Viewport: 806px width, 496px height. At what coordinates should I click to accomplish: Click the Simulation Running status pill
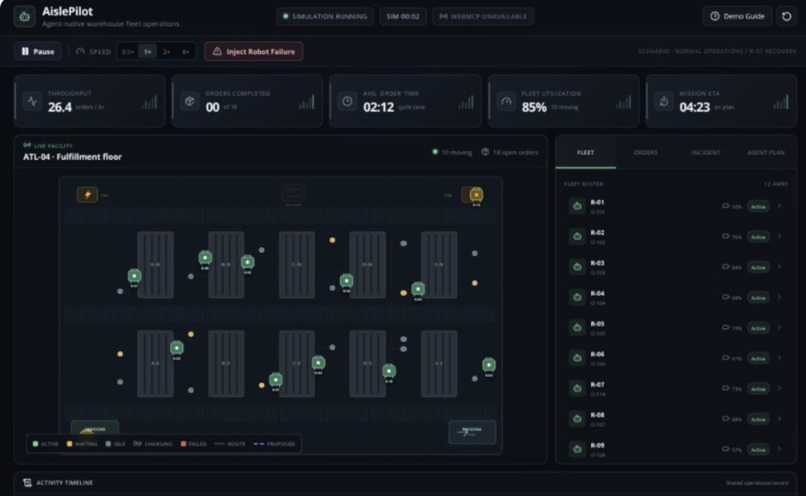click(x=325, y=16)
